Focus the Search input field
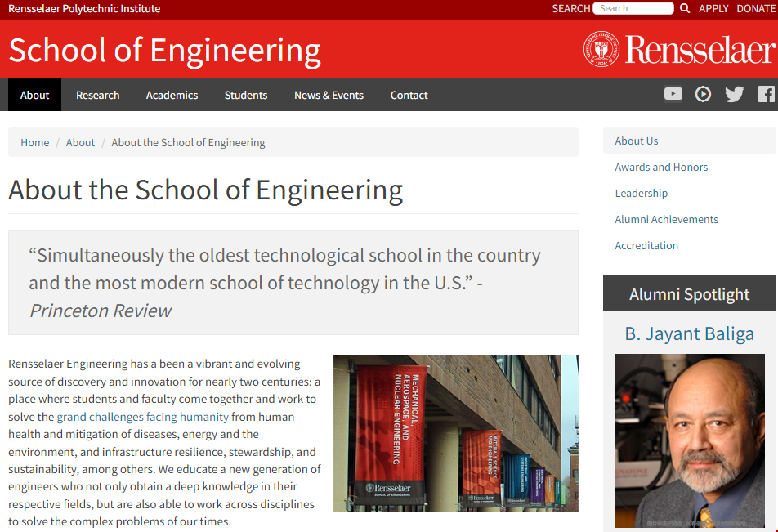 633,8
